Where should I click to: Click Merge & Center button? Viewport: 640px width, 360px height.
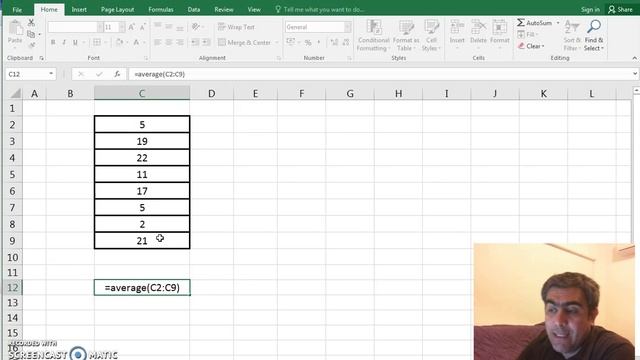point(244,42)
